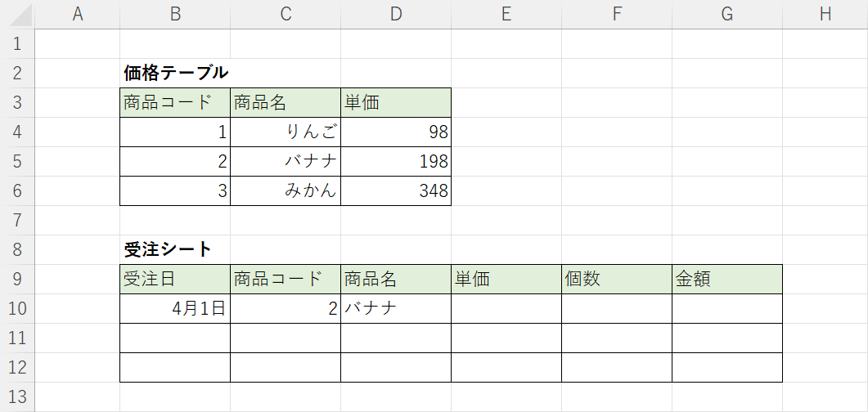Select the cell containing price 348
Screen dimensions: 868x412
[x=396, y=190]
